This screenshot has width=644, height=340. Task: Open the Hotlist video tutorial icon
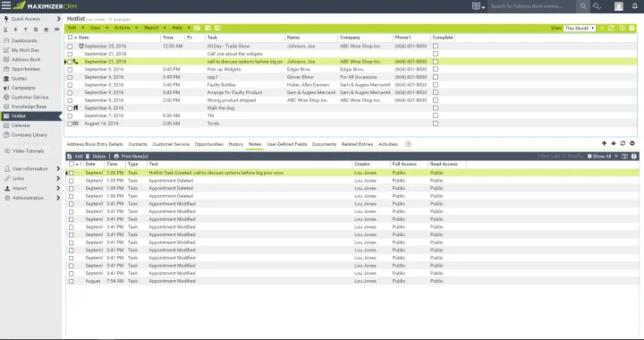(x=623, y=28)
